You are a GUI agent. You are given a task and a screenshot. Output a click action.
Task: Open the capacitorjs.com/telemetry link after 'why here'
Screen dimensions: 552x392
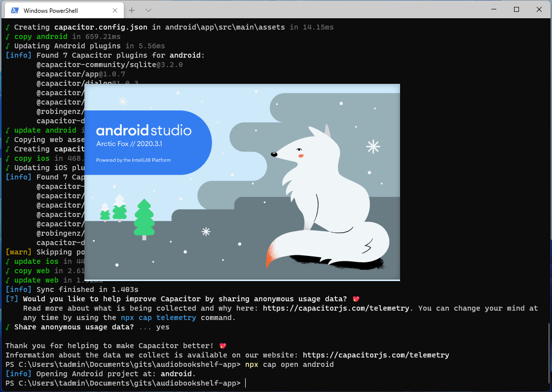click(x=335, y=308)
